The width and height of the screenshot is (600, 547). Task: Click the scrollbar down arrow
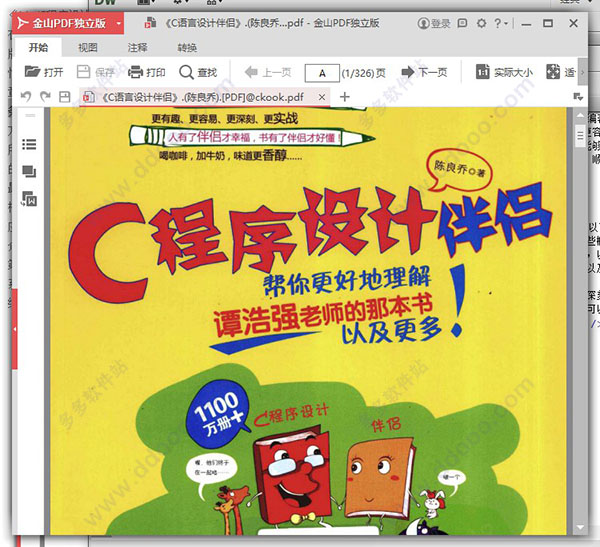[580, 527]
